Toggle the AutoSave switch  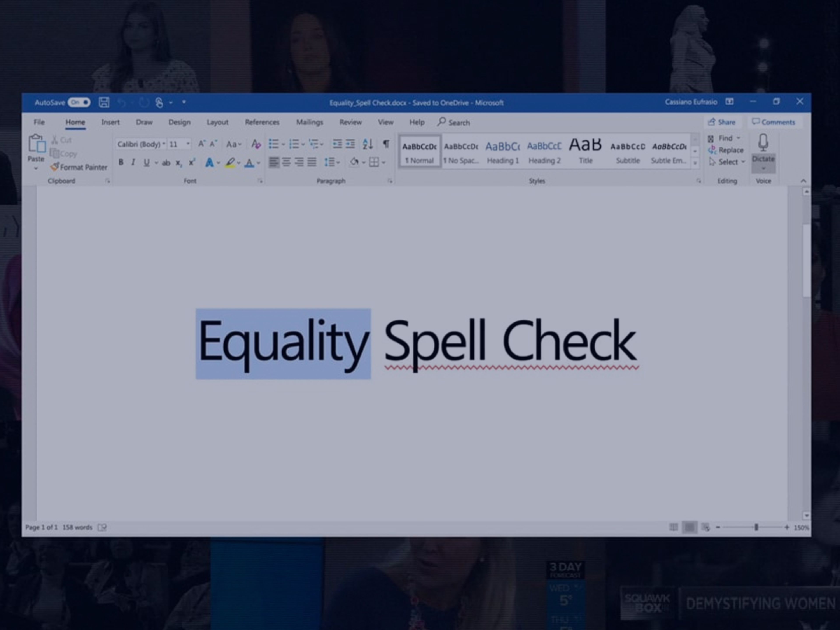tap(79, 102)
